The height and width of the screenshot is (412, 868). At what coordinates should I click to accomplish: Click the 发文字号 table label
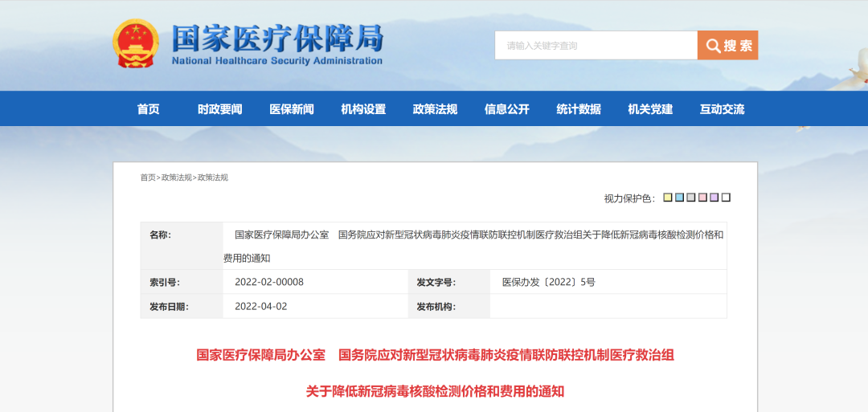(x=436, y=283)
